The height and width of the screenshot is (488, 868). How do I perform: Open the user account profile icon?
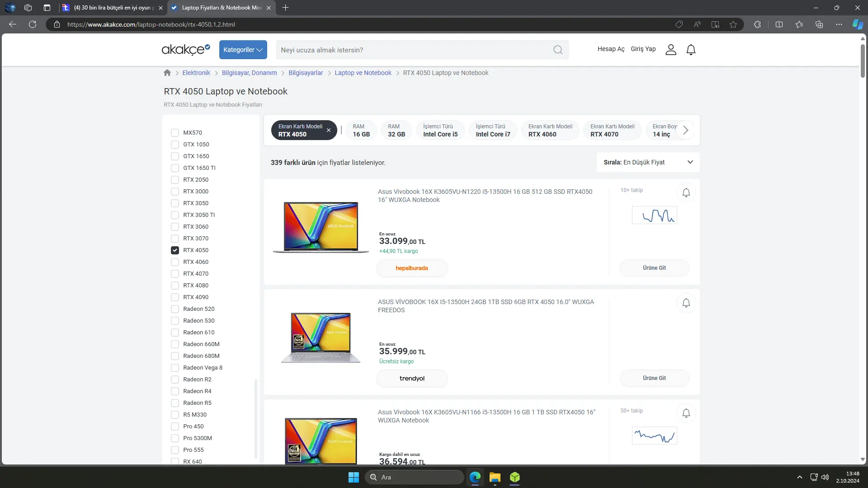pyautogui.click(x=671, y=49)
